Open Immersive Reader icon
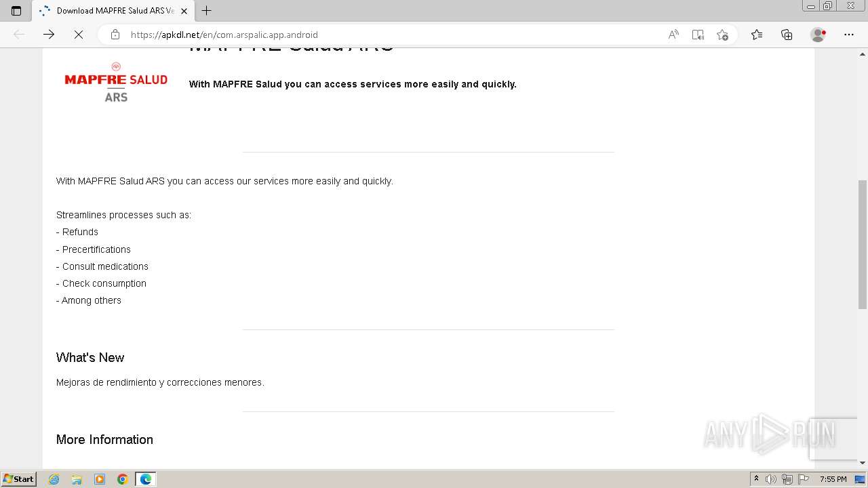This screenshot has width=868, height=488. coord(698,35)
